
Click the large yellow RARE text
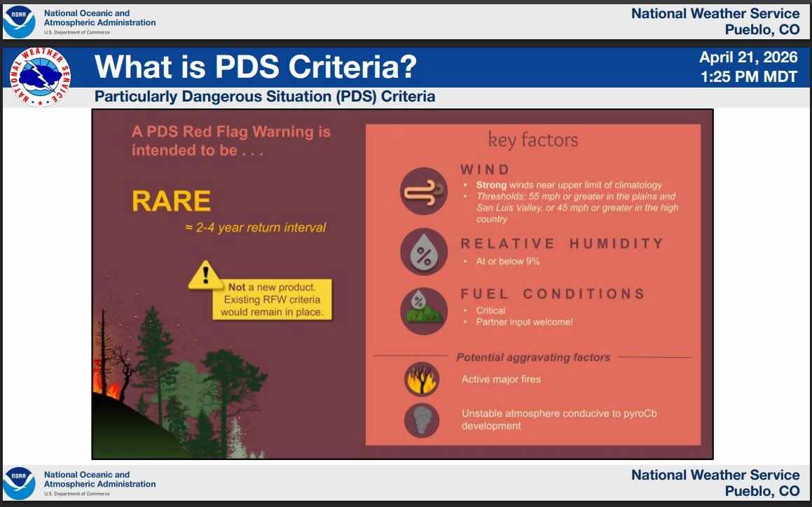(171, 202)
